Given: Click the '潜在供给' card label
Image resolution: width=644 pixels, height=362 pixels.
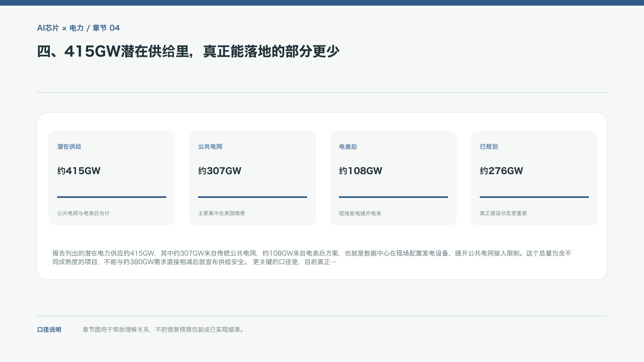Looking at the screenshot, I should tap(69, 147).
